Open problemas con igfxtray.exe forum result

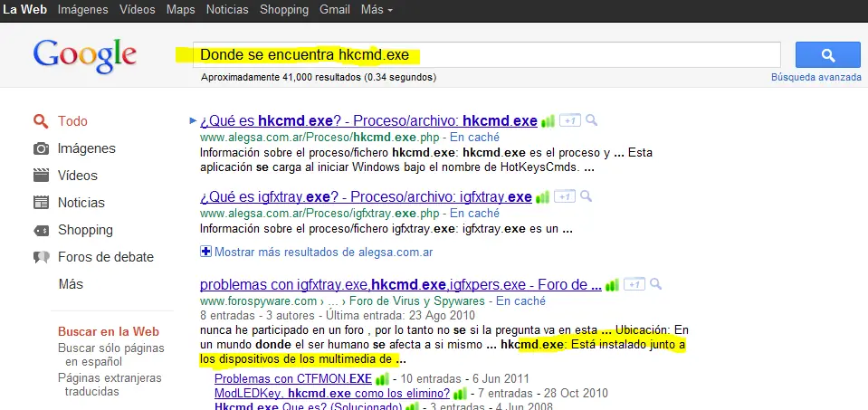pos(401,284)
